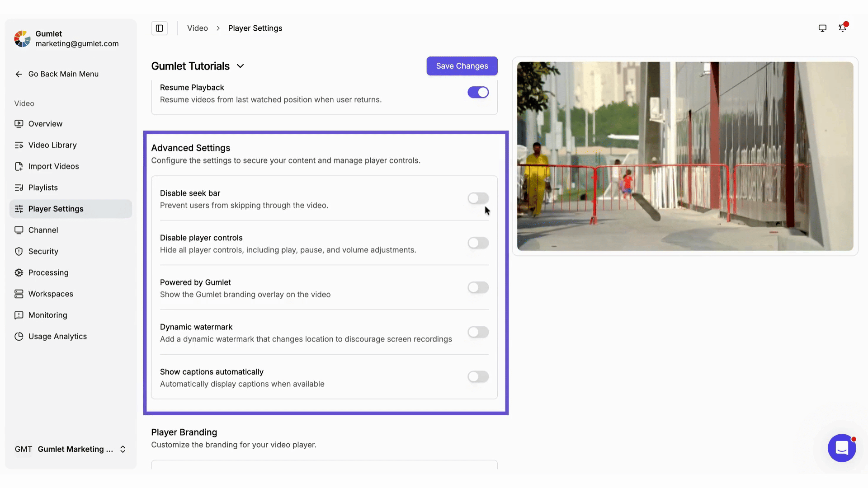Viewport: 868px width, 488px height.
Task: Open Overview in the sidebar
Action: tap(71, 124)
